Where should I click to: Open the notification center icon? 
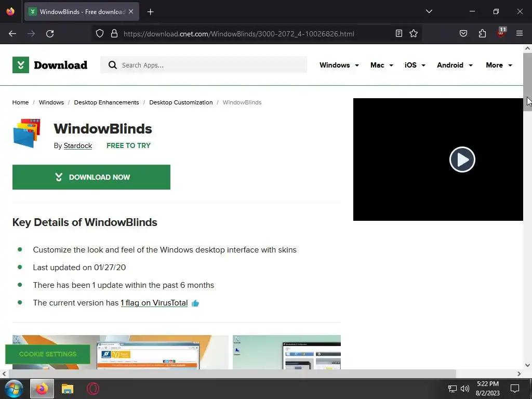coord(515,389)
